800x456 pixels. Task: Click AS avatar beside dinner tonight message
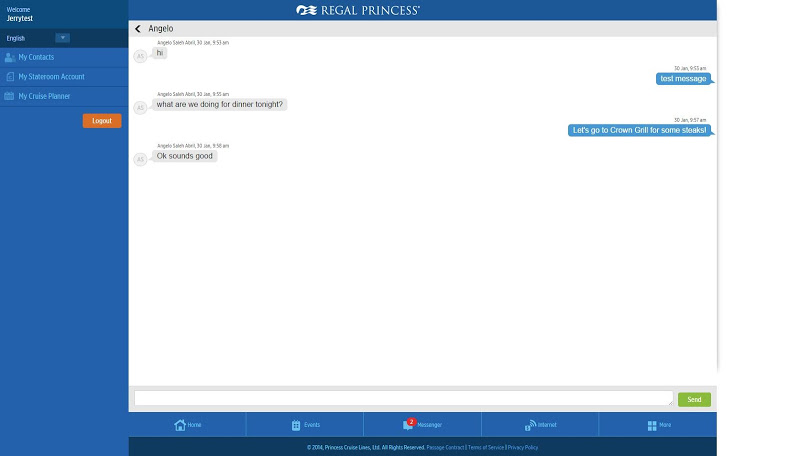140,108
